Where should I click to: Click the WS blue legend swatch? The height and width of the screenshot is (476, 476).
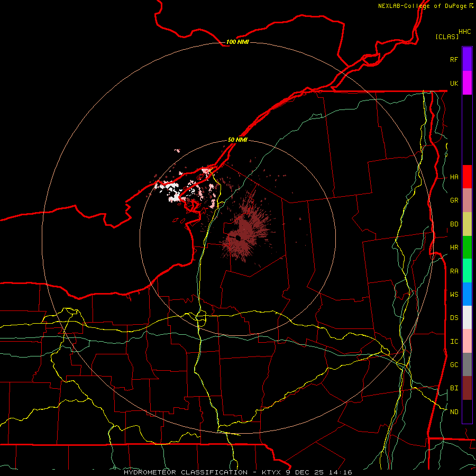467,294
